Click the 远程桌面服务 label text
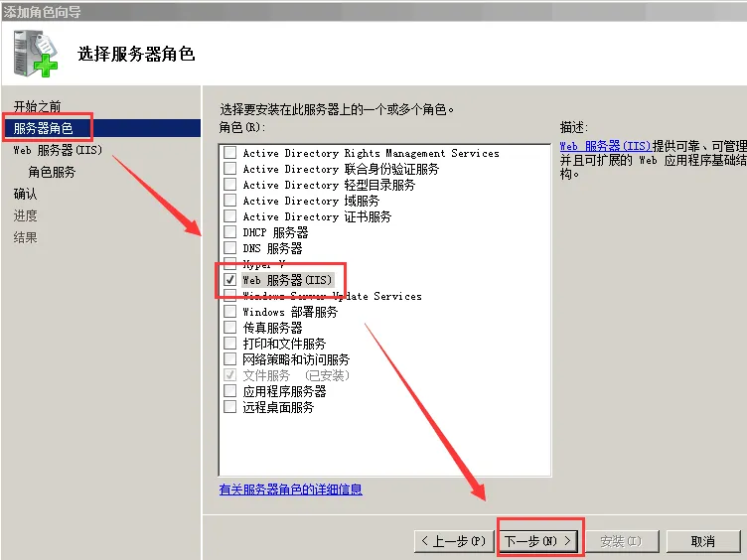The width and height of the screenshot is (747, 560). pos(278,407)
